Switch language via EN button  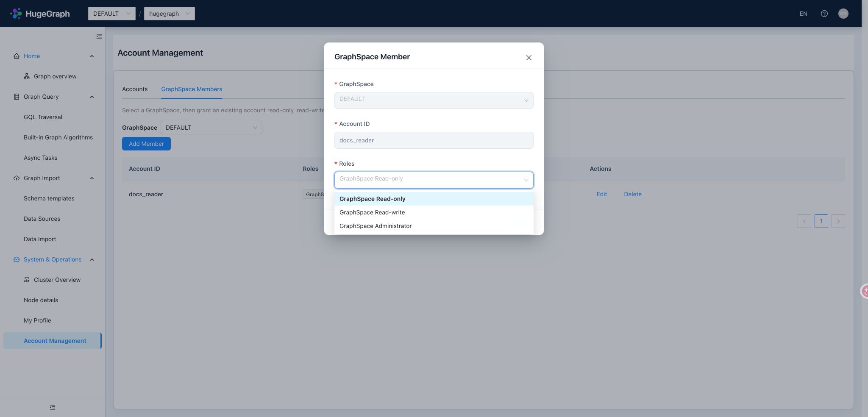coord(803,14)
